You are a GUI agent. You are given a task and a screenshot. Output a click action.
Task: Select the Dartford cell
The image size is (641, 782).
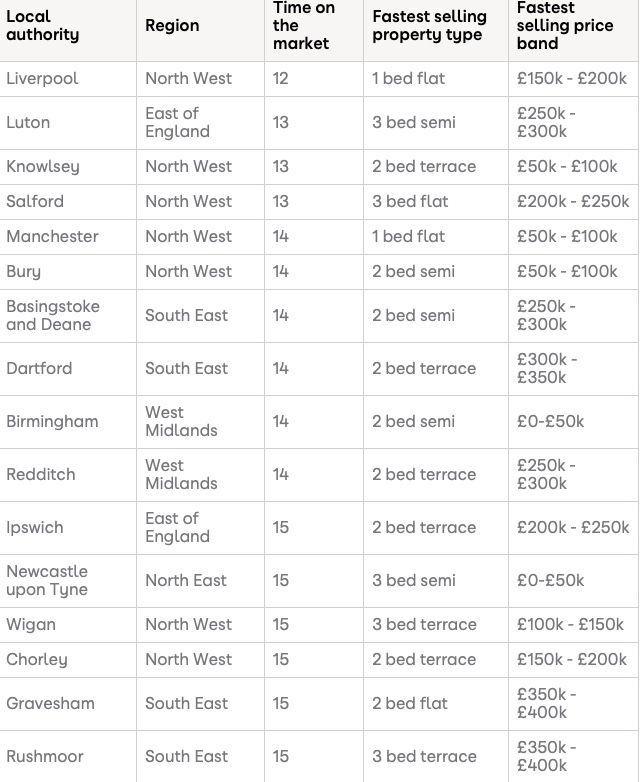(39, 369)
